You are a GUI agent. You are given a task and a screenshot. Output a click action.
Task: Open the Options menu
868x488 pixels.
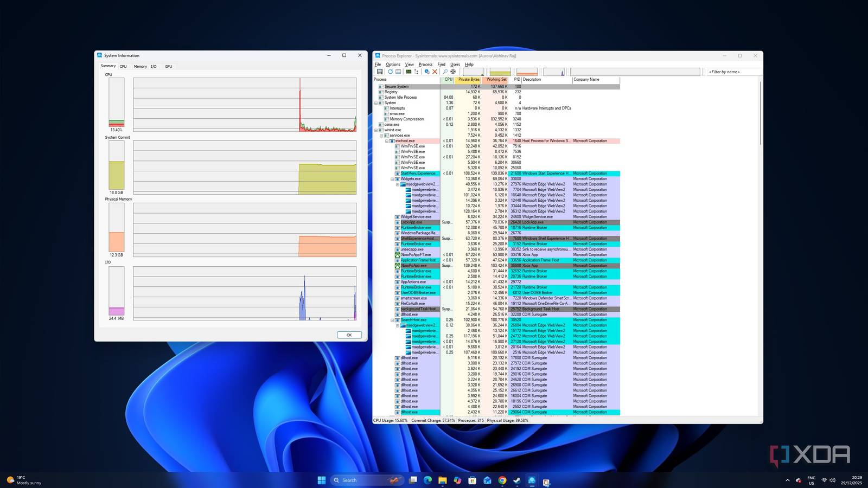(393, 64)
